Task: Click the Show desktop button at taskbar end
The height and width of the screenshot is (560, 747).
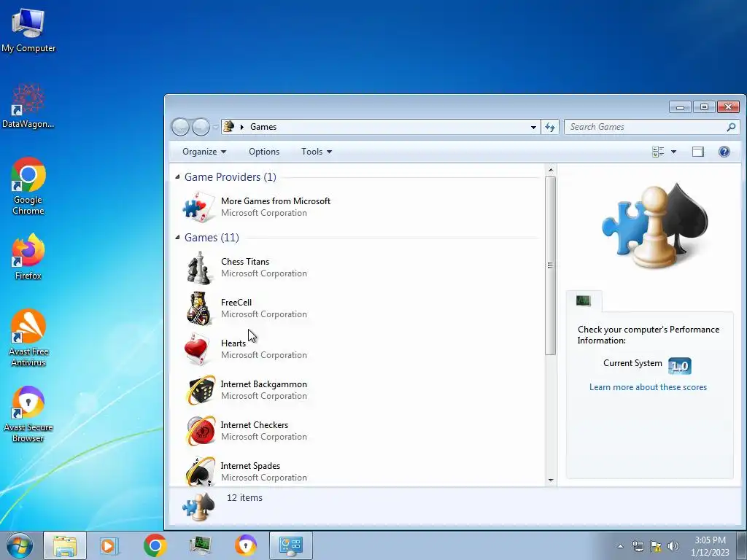Action: click(x=742, y=545)
